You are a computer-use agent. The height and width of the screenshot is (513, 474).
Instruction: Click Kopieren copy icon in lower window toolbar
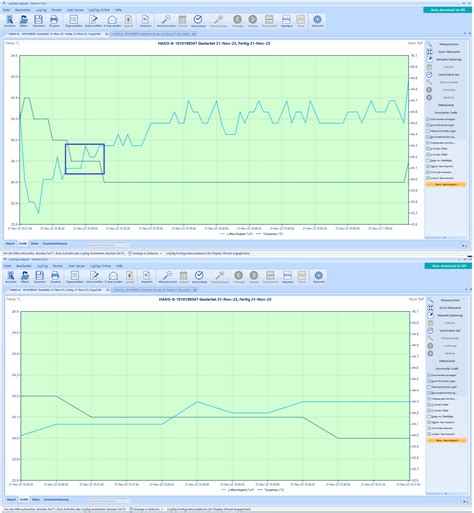click(146, 277)
